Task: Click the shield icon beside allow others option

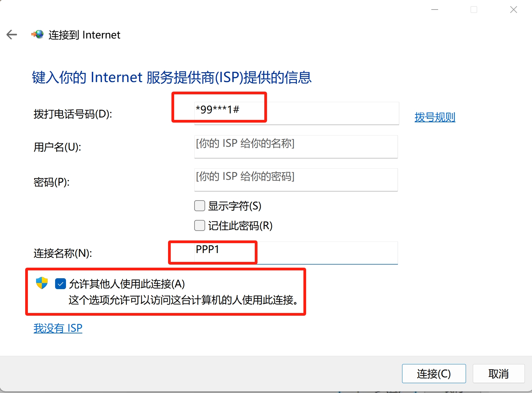Action: click(42, 283)
